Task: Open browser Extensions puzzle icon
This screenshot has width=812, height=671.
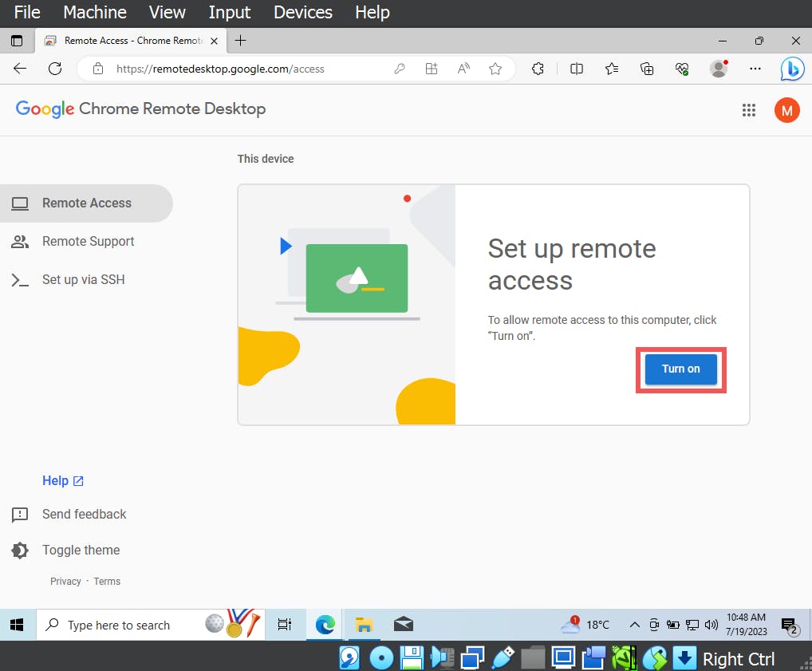Action: (x=538, y=69)
